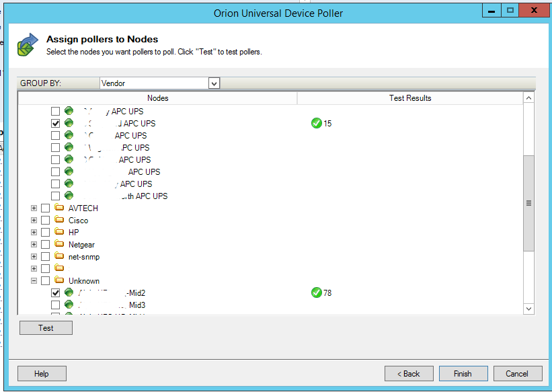Click the Cisco folder icon
Image resolution: width=552 pixels, height=392 pixels.
pyautogui.click(x=59, y=220)
